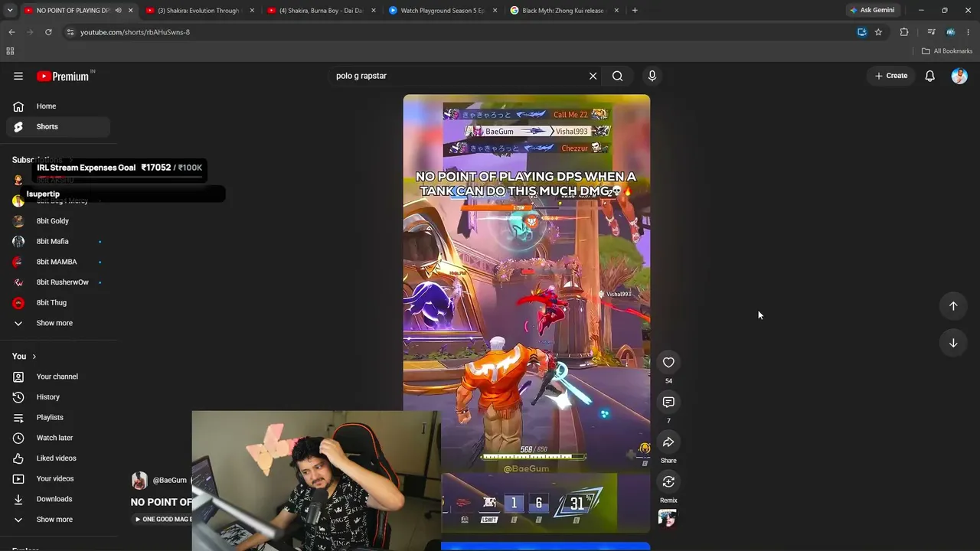Expand Show more below Downloads
This screenshot has height=551, width=980.
pyautogui.click(x=58, y=520)
